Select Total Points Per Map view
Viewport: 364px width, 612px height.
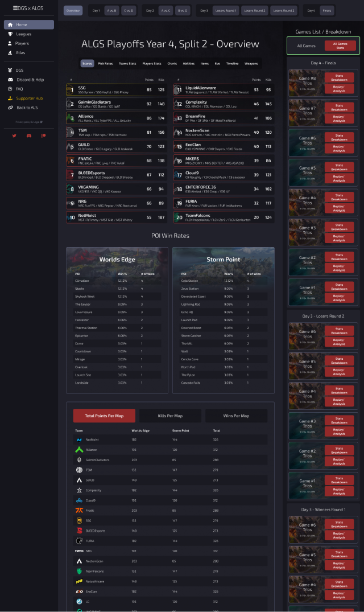point(104,416)
